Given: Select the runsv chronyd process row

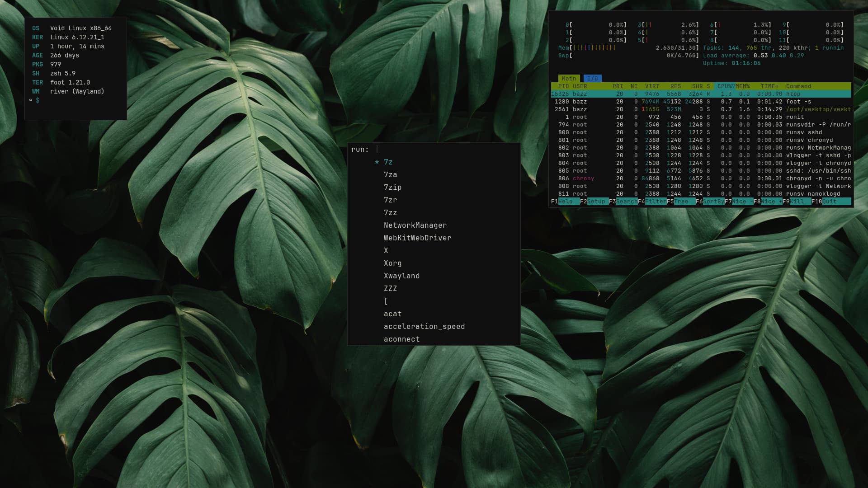Looking at the screenshot, I should [x=701, y=140].
